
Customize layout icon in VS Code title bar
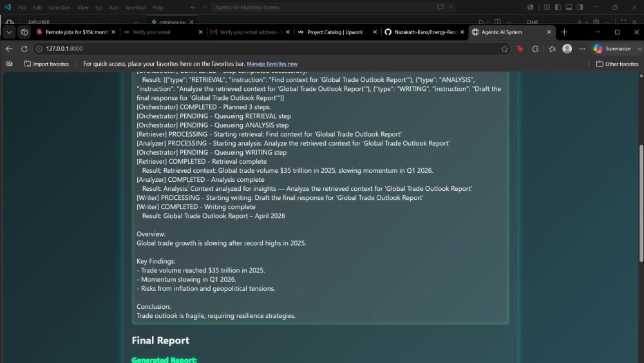pos(547,7)
